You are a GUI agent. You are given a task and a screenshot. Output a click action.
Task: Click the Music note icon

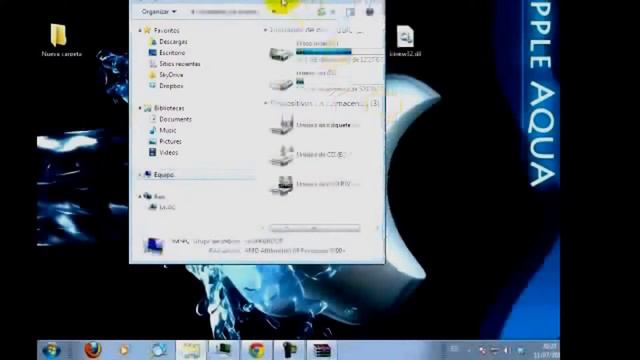[153, 130]
